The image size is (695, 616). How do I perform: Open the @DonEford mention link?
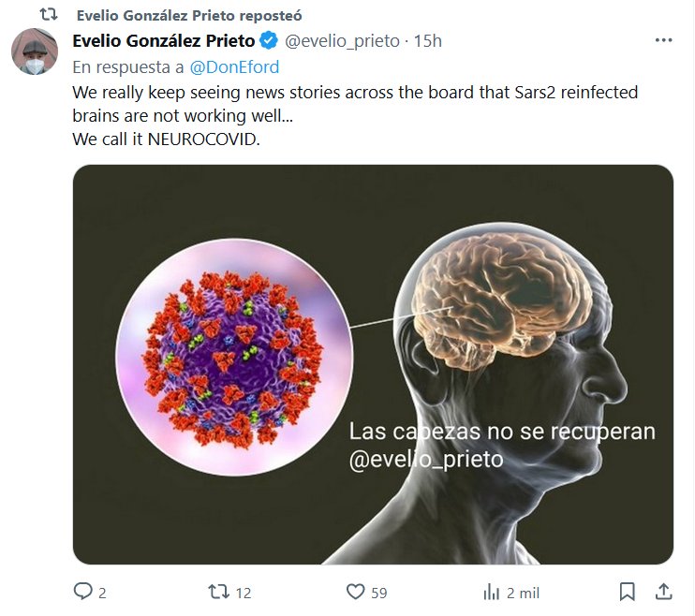point(234,67)
